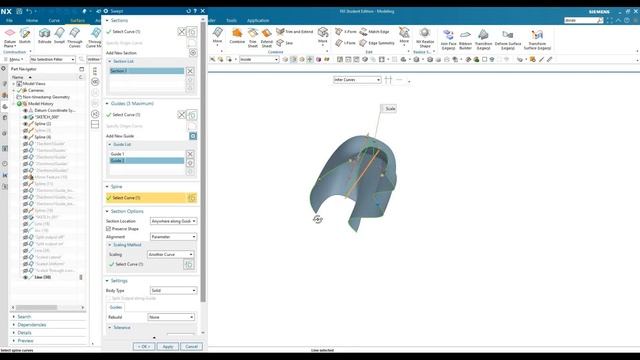This screenshot has width=640, height=360.
Task: Select the Match Edge tool
Action: click(374, 31)
